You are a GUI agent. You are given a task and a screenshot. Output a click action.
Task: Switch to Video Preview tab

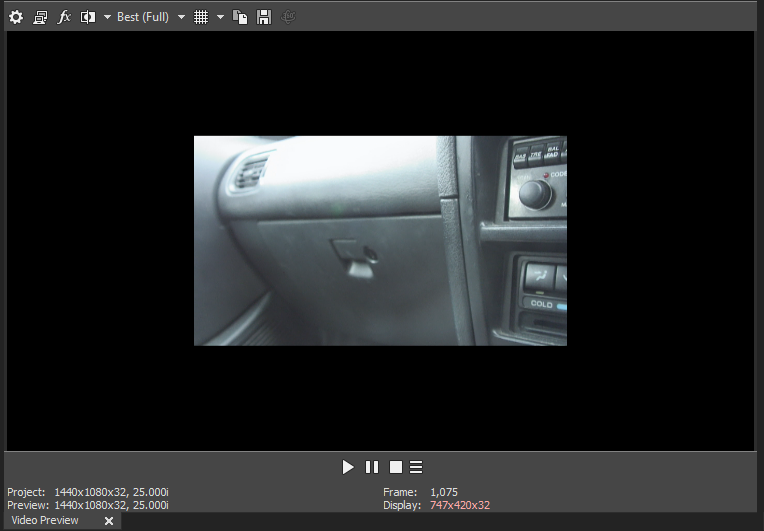[x=45, y=520]
